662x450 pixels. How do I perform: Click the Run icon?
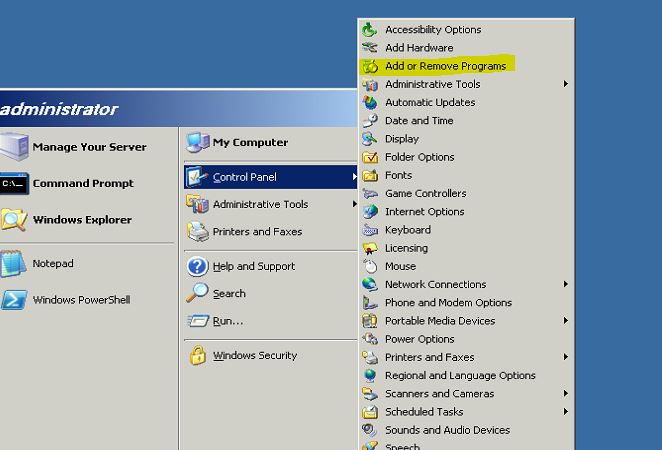198,321
